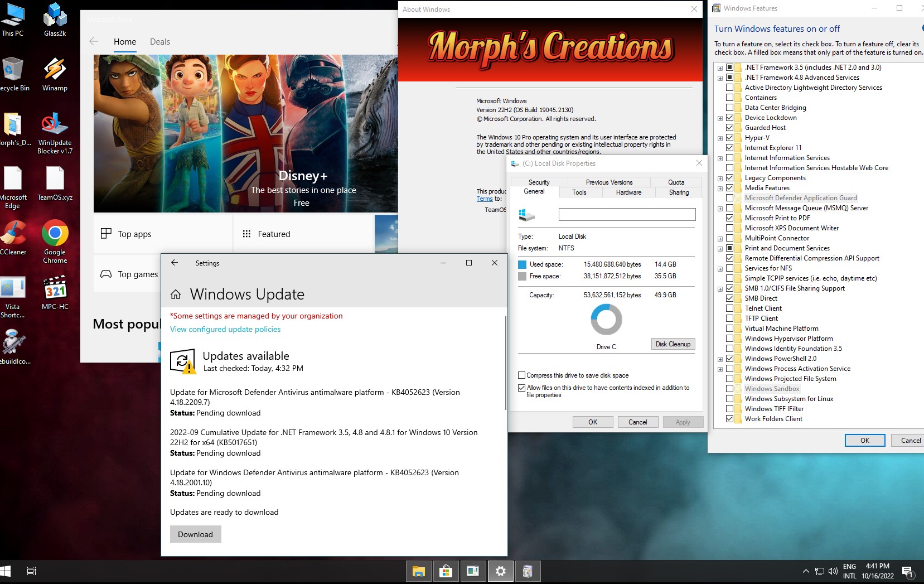Click Microsoft Store taskbar icon
Image resolution: width=924 pixels, height=584 pixels.
pyautogui.click(x=446, y=571)
